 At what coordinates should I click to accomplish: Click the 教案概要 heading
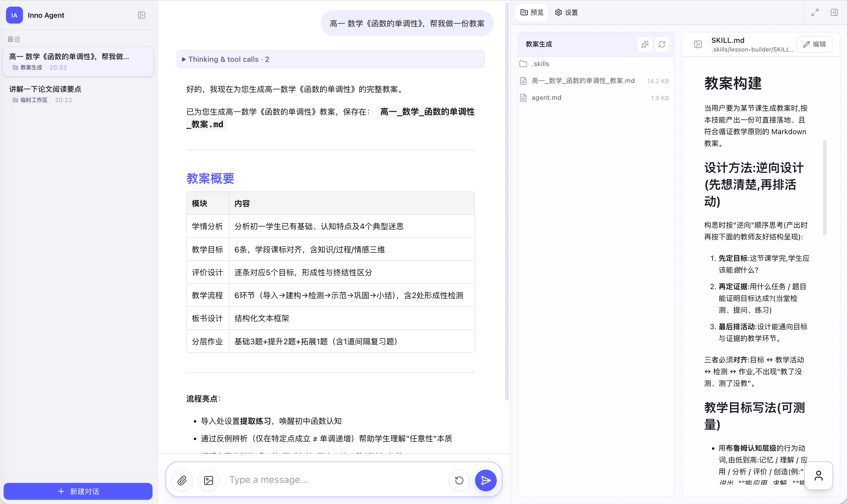[x=210, y=179]
